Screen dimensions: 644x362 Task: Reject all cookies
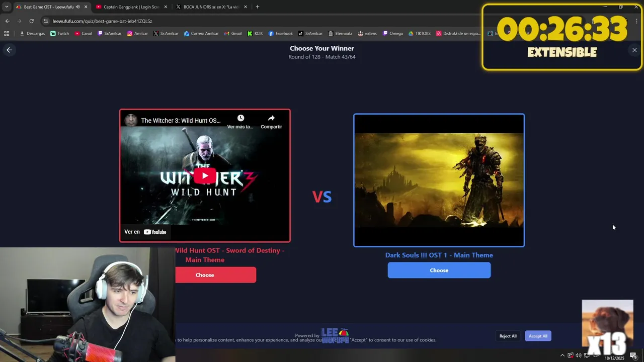click(508, 336)
